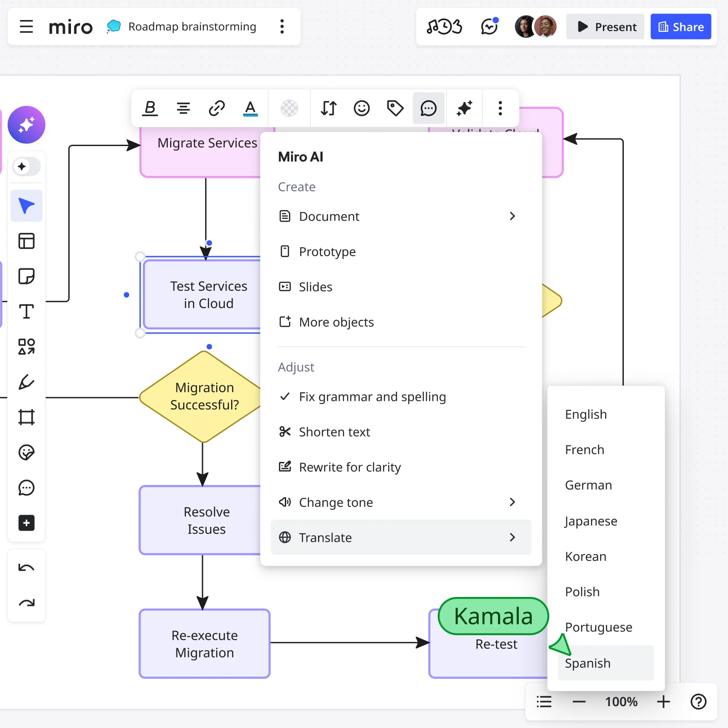Open the comments tool in the sidebar
The image size is (728, 728).
26,488
